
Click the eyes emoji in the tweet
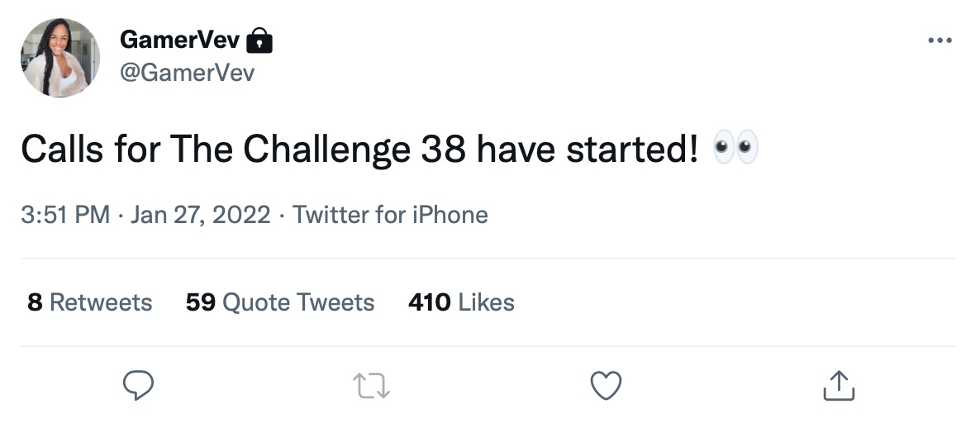[735, 149]
